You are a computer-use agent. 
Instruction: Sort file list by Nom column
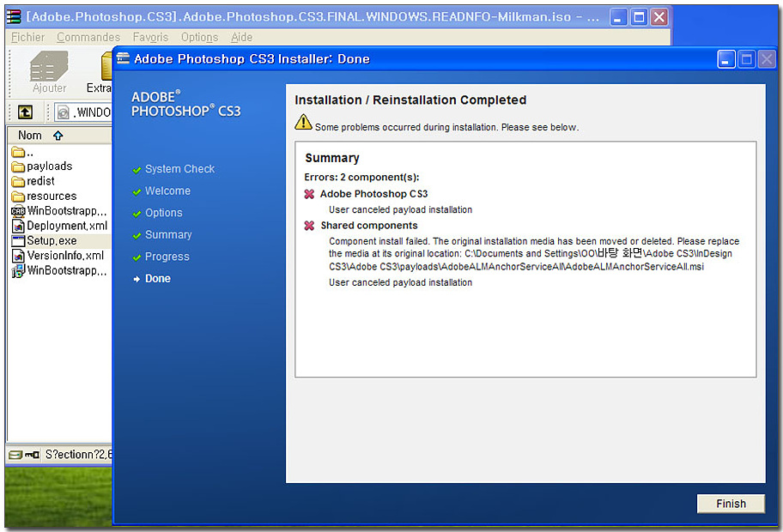click(x=30, y=135)
